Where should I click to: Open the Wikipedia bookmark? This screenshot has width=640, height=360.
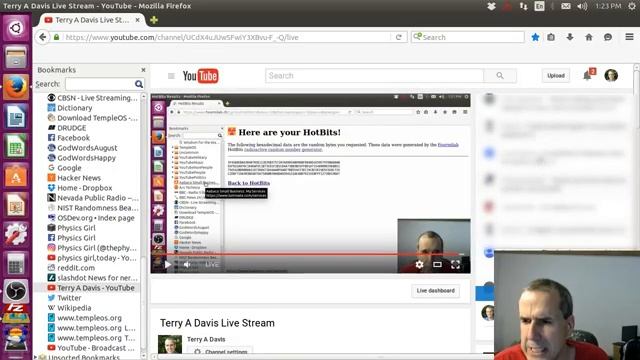[x=69, y=308]
